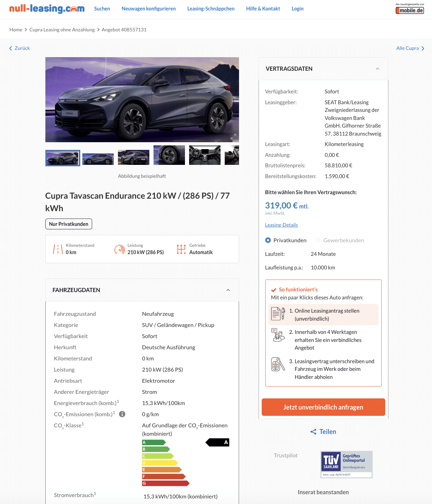
Task: Open Leasing-Schnäppchen menu item
Action: tap(211, 9)
